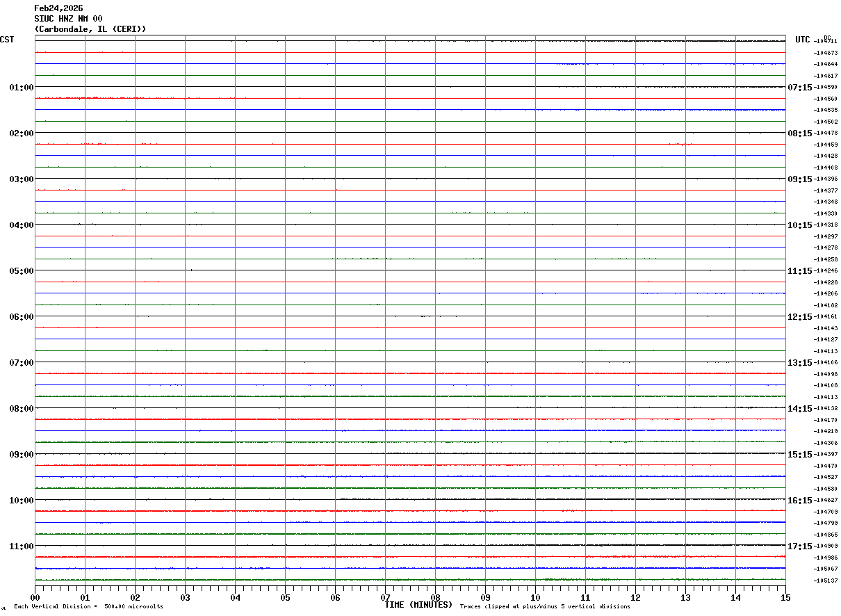The width and height of the screenshot is (841, 616).
Task: Click the 14:15 UTC time label
Action: (799, 409)
